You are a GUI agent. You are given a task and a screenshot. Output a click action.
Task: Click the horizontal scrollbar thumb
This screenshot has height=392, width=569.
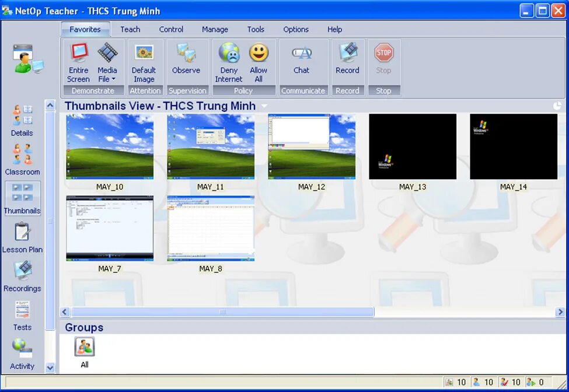pos(223,312)
